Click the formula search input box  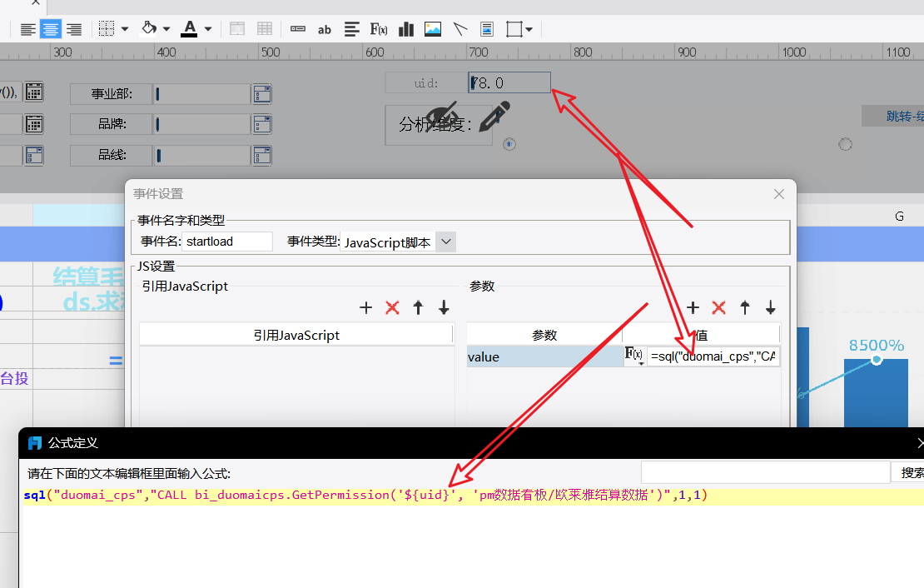pyautogui.click(x=765, y=472)
